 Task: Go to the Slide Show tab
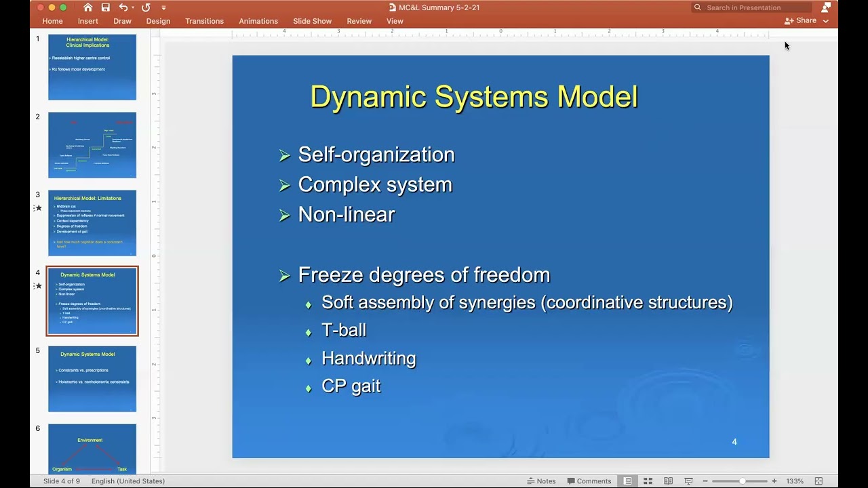pyautogui.click(x=313, y=21)
